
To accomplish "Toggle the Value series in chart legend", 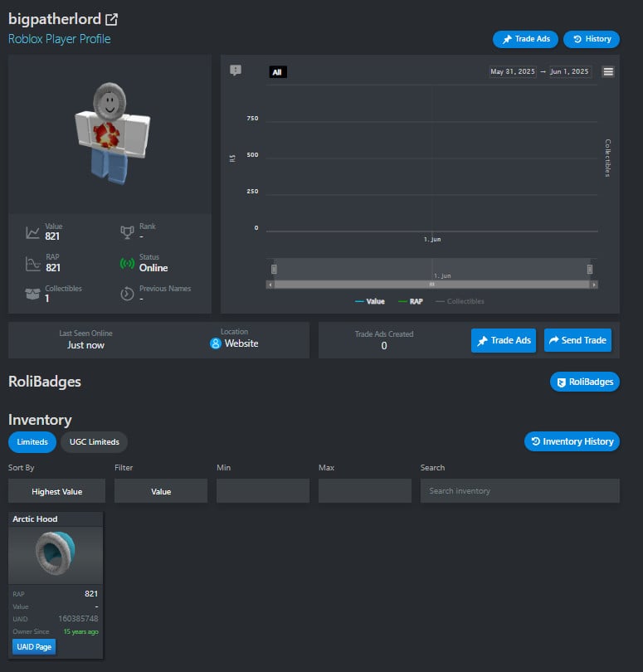I will [x=370, y=301].
